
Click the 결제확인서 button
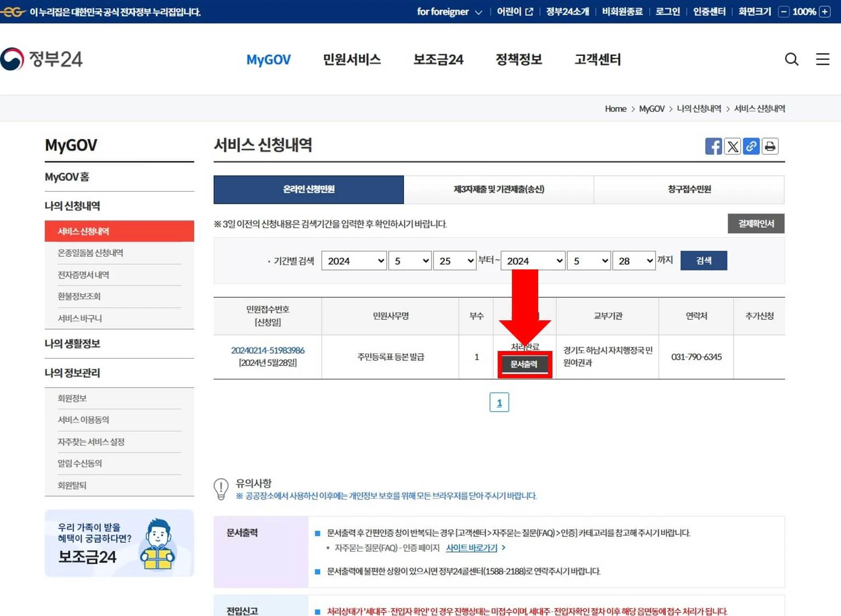(756, 223)
